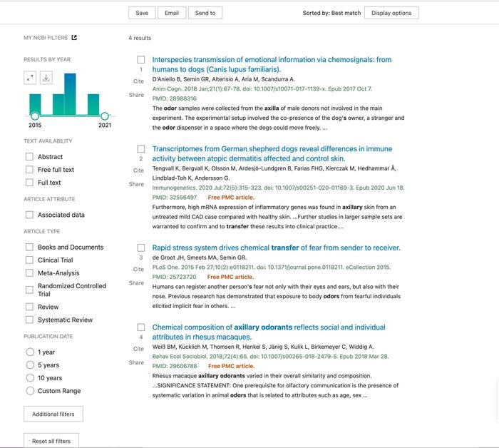499x448 pixels.
Task: Enable the Free full text filter
Action: pyautogui.click(x=29, y=170)
